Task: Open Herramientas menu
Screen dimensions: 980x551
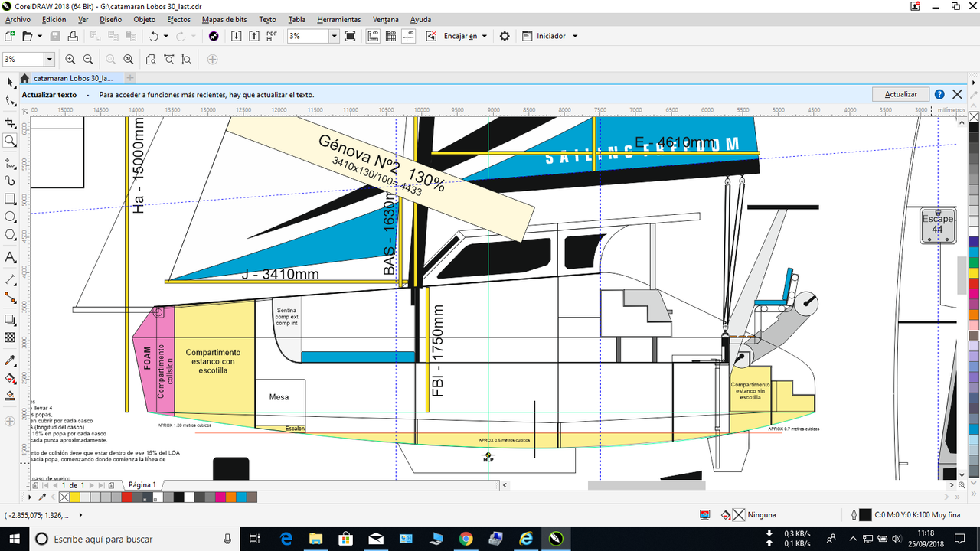Action: [338, 19]
